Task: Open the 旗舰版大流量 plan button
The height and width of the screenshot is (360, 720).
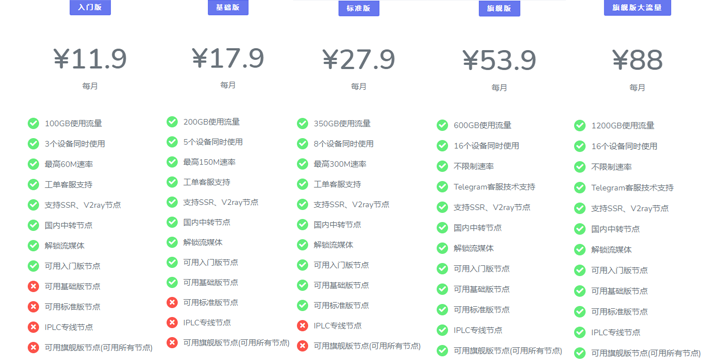Action: [637, 8]
